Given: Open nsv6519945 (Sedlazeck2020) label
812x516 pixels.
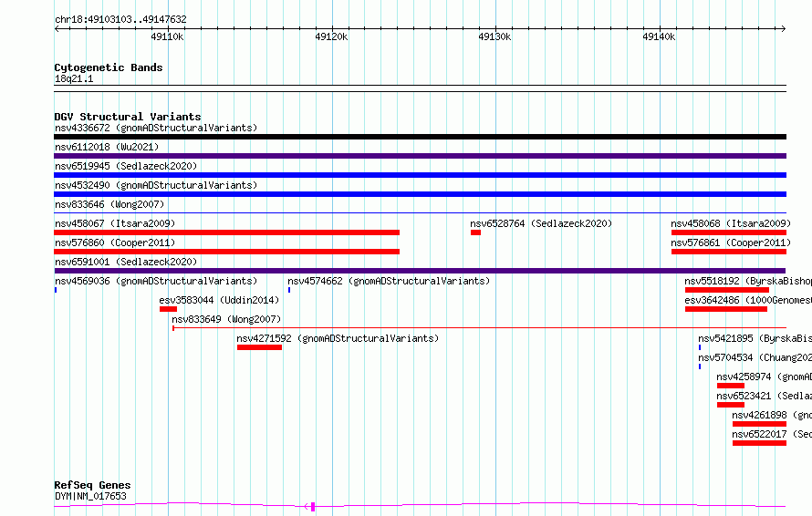Looking at the screenshot, I should pyautogui.click(x=126, y=166).
